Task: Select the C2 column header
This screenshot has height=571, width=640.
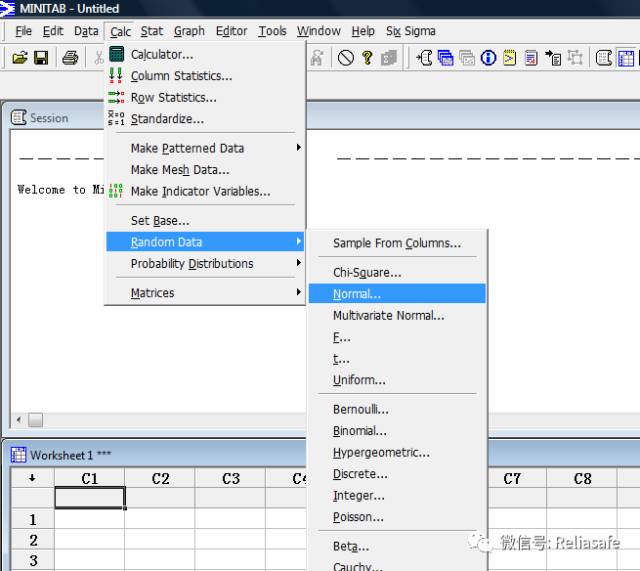Action: 160,478
